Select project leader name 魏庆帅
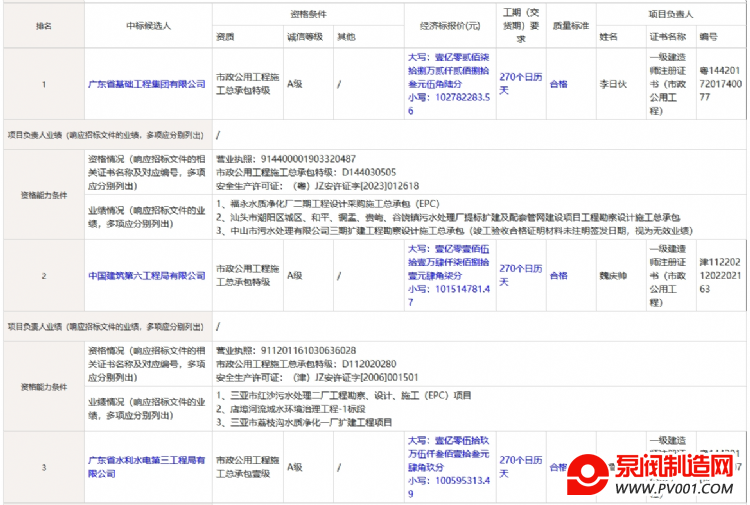 [613, 276]
